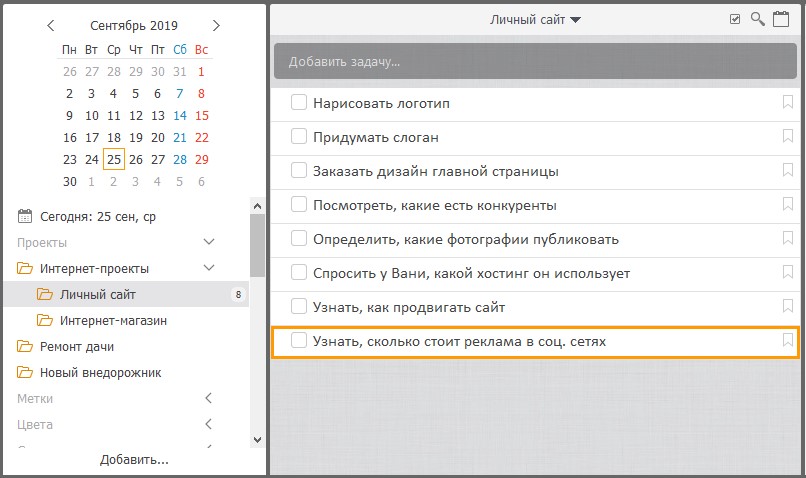Go to next month in calendar

pyautogui.click(x=216, y=25)
